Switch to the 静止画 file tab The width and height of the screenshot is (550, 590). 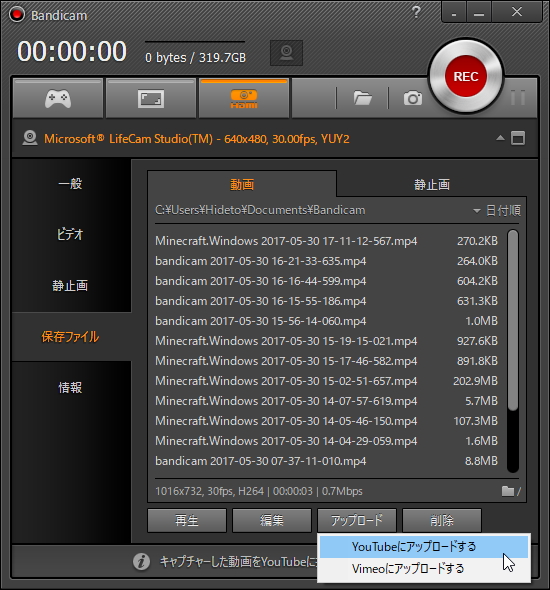coord(431,185)
